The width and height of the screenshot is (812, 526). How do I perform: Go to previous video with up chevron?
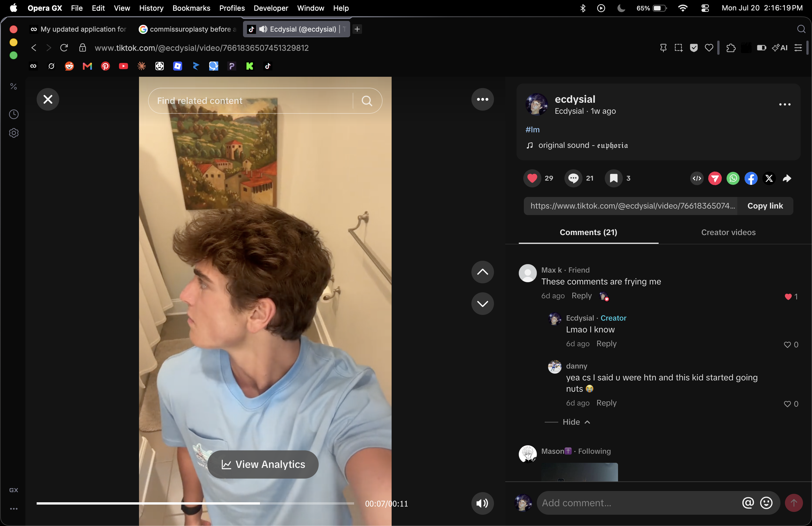point(482,272)
